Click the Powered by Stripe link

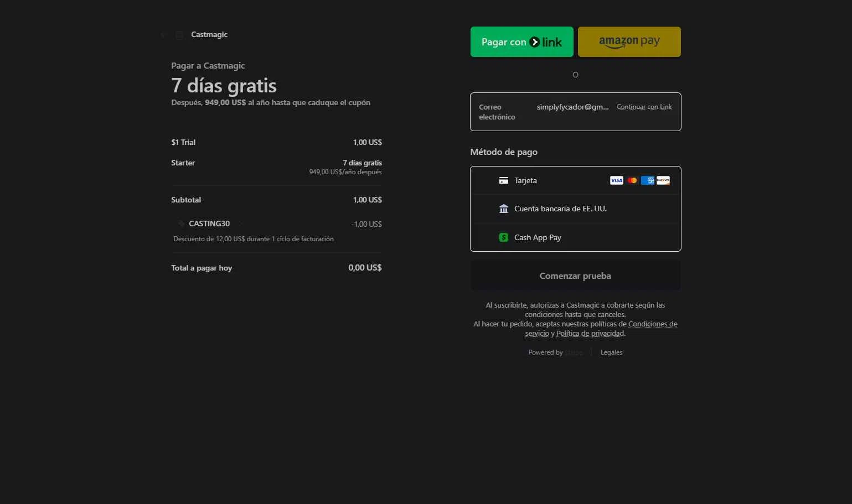tap(555, 352)
